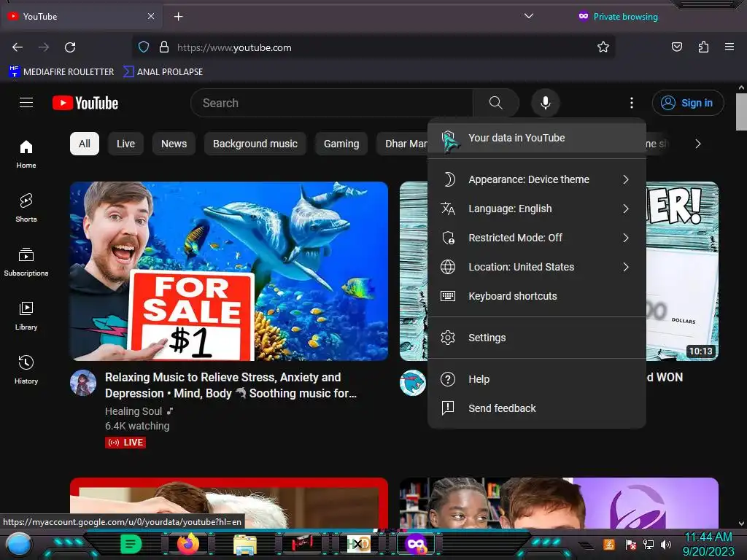Expand Location: United States submenu
The height and width of the screenshot is (560, 747).
(537, 267)
